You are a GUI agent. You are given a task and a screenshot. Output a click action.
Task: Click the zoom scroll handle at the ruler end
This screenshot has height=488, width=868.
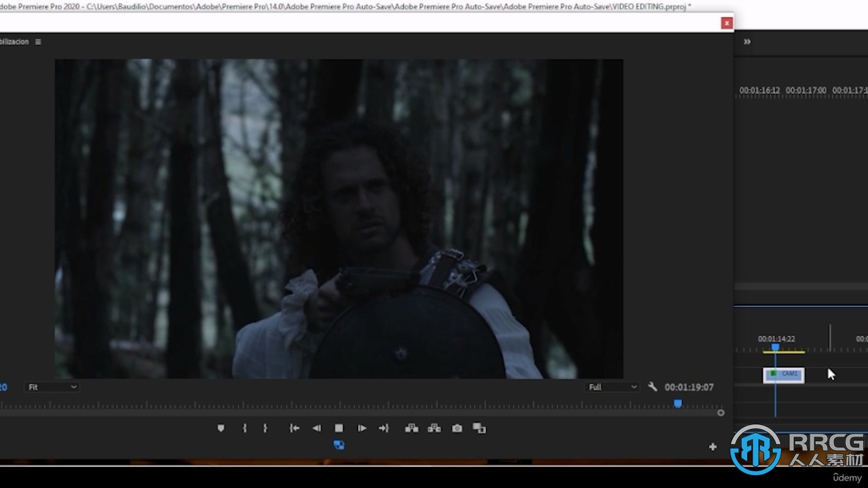(721, 413)
